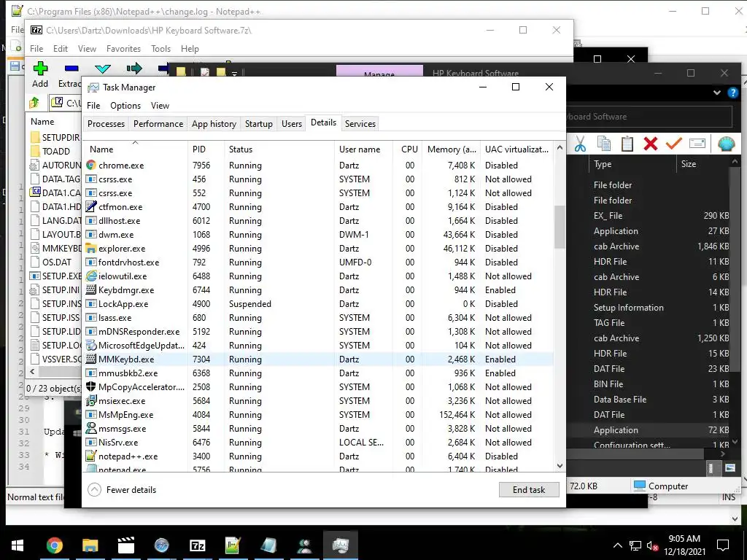Select the mmusbkb2.exe process row
The height and width of the screenshot is (560, 747).
tap(318, 373)
